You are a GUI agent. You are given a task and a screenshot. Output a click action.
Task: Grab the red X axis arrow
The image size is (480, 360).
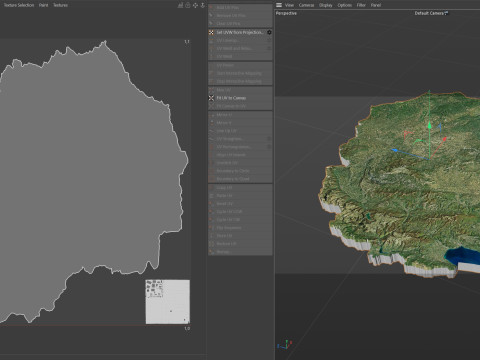(444, 140)
